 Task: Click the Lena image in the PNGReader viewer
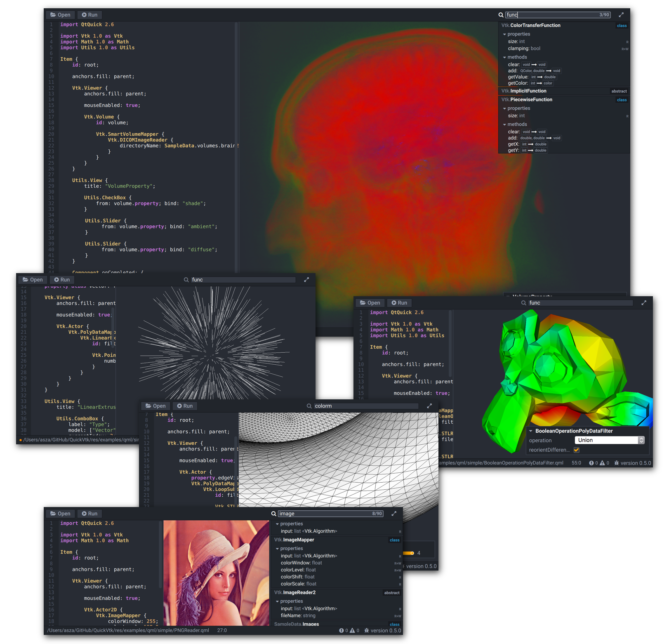(x=216, y=573)
